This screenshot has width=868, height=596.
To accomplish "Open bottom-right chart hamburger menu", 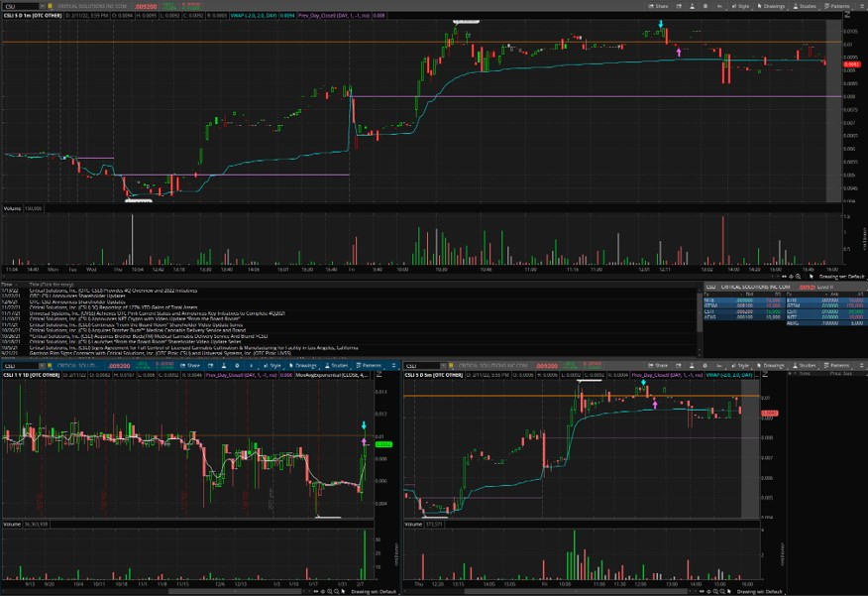I will tap(862, 366).
